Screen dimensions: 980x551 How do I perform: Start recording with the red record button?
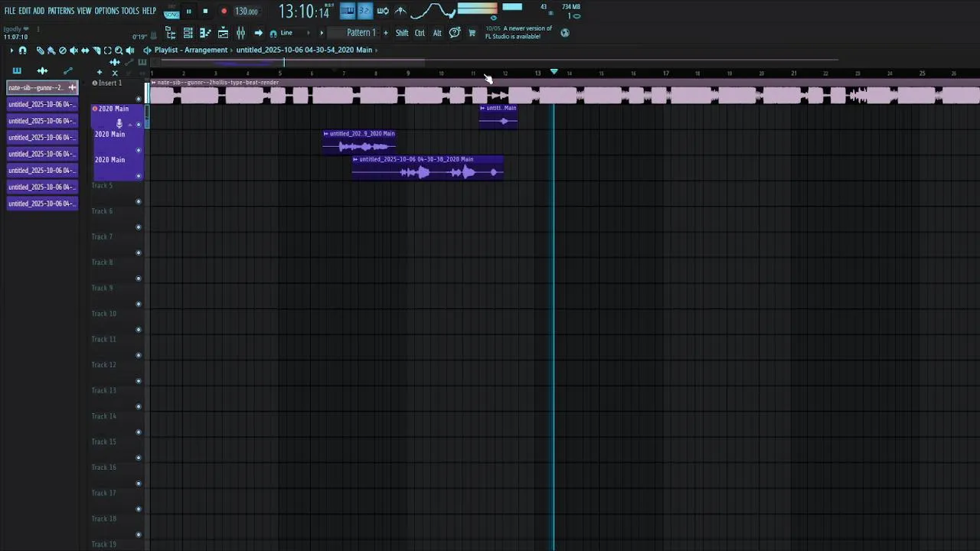224,11
